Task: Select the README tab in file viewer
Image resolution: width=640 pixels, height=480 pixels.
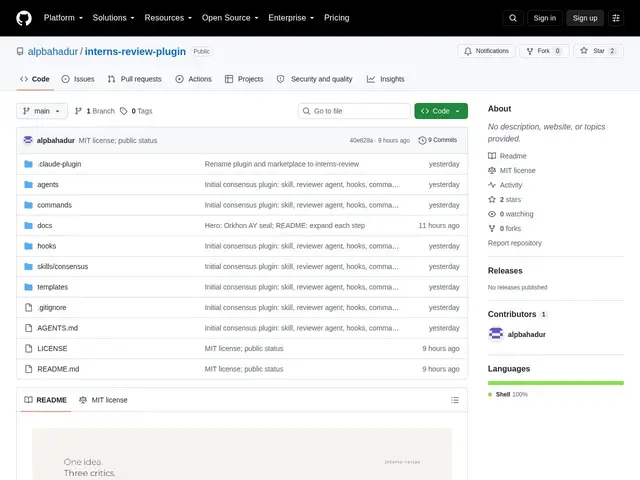Action: [45, 400]
